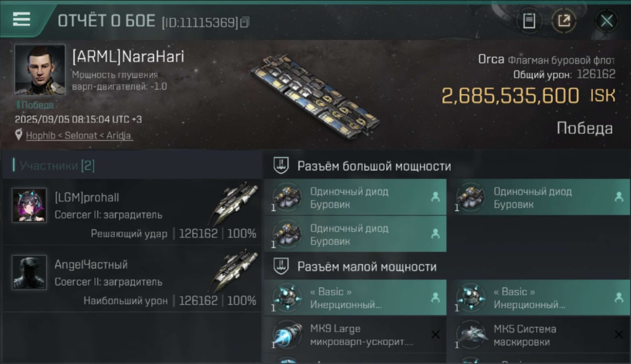Select the MK9 Large микроварп-ускоритель module

(x=355, y=335)
